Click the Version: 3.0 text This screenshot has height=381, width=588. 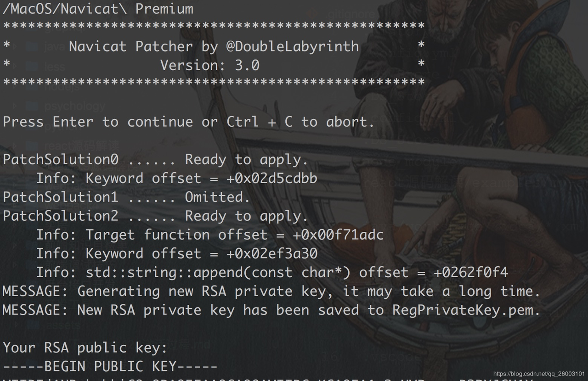[209, 65]
